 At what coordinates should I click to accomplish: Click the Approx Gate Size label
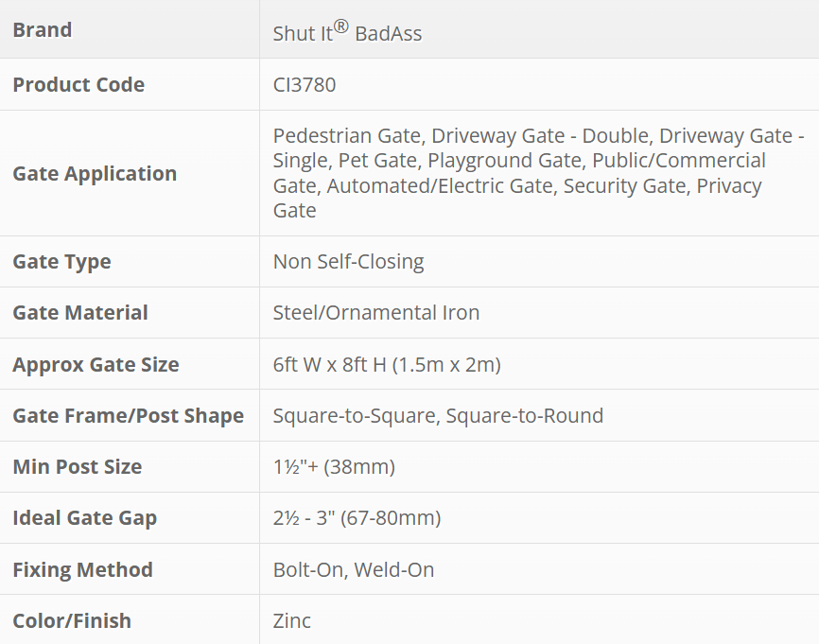(96, 365)
